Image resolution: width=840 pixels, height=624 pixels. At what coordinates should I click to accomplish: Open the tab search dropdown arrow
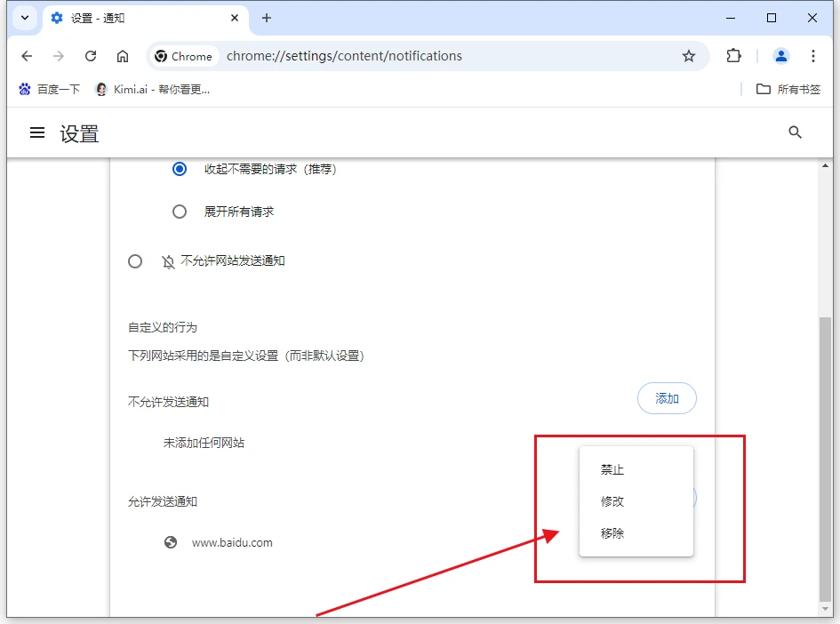coord(25,18)
